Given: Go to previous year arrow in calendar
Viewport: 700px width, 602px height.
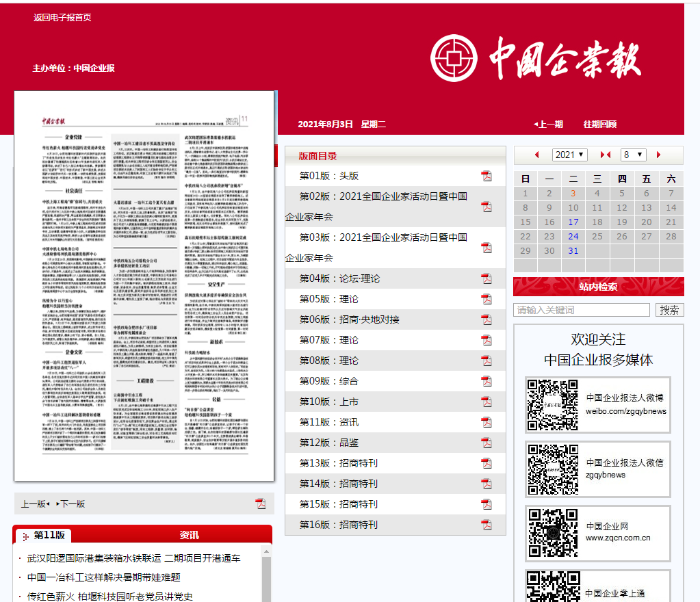Looking at the screenshot, I should pyautogui.click(x=537, y=155).
